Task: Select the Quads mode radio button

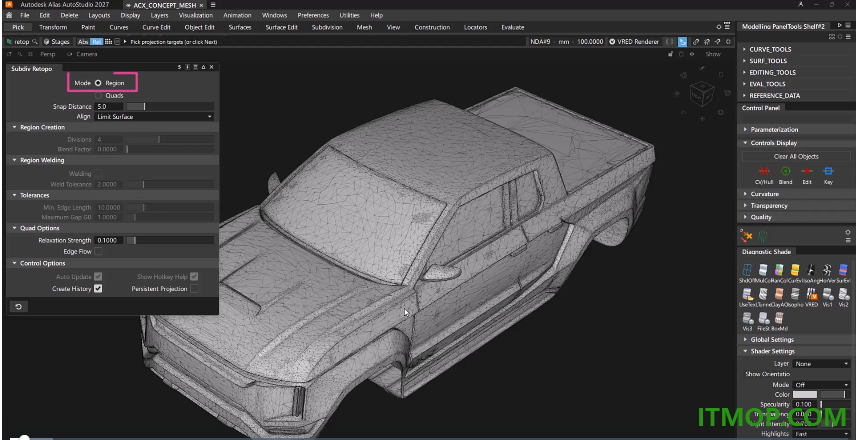Action: coord(98,96)
